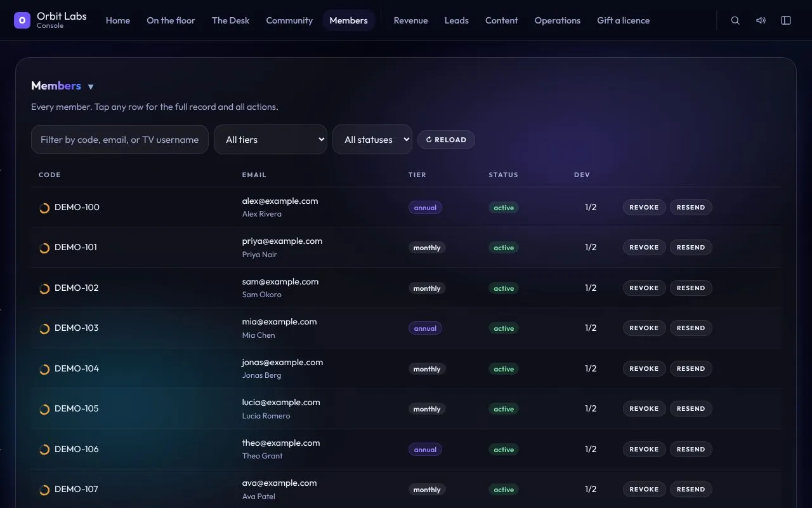Click the spinner icon beside DEMO-106
The height and width of the screenshot is (508, 812).
click(x=44, y=450)
